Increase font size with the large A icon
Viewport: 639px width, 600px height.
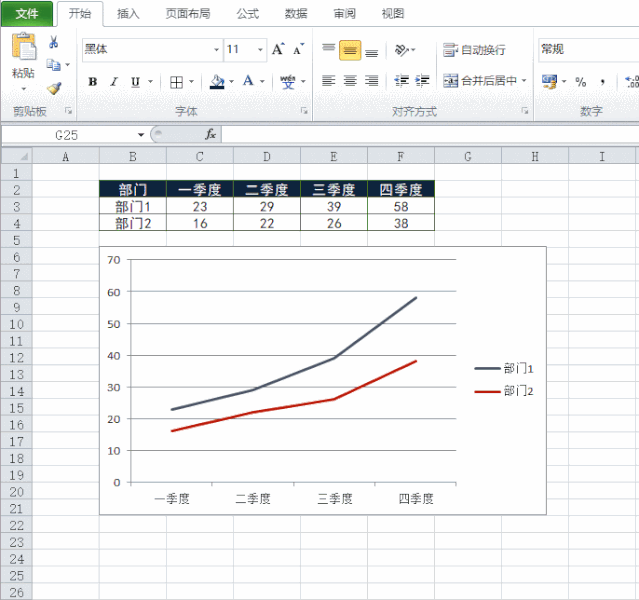(x=278, y=49)
